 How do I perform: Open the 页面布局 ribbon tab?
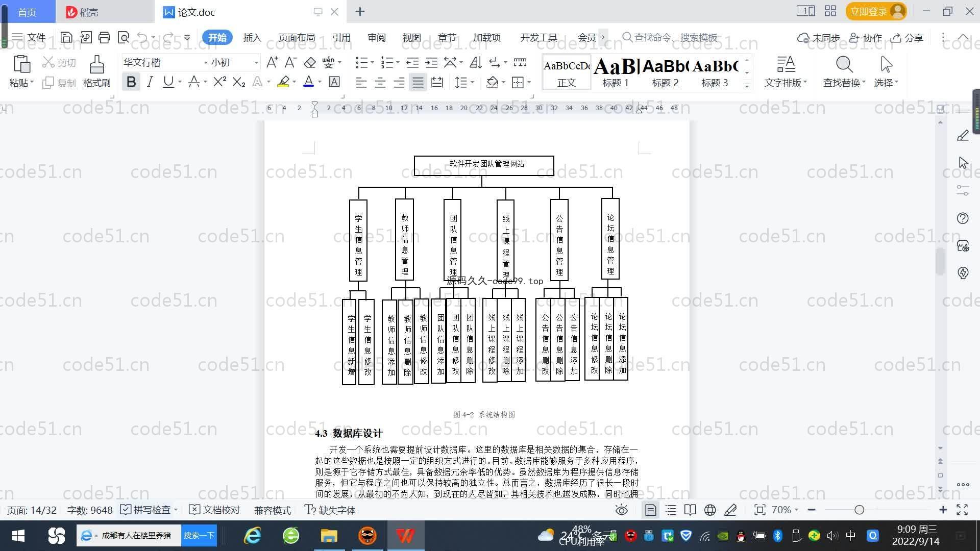(x=297, y=37)
